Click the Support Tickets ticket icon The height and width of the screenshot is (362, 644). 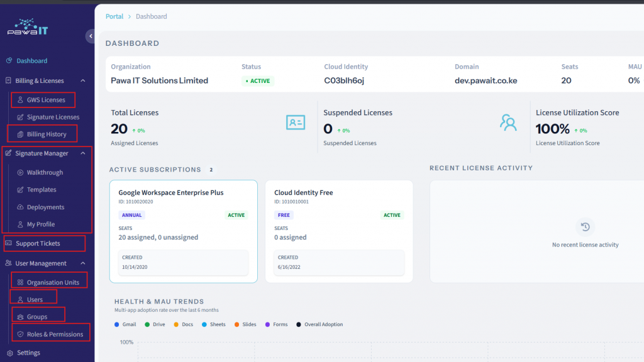click(8, 243)
